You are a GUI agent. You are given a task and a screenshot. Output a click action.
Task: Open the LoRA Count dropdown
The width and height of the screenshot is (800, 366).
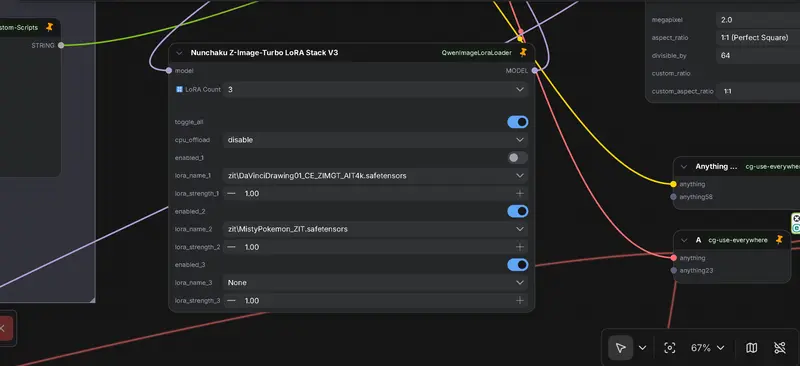pyautogui.click(x=376, y=89)
